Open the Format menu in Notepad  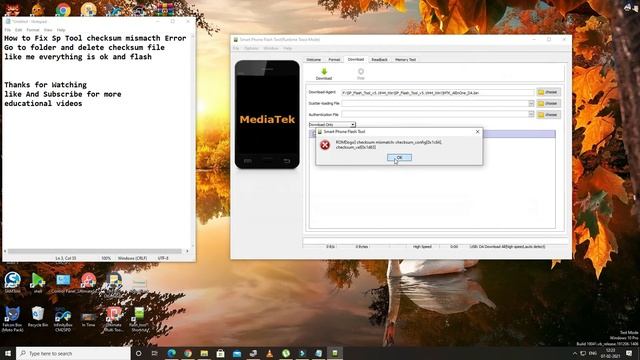coord(33,30)
